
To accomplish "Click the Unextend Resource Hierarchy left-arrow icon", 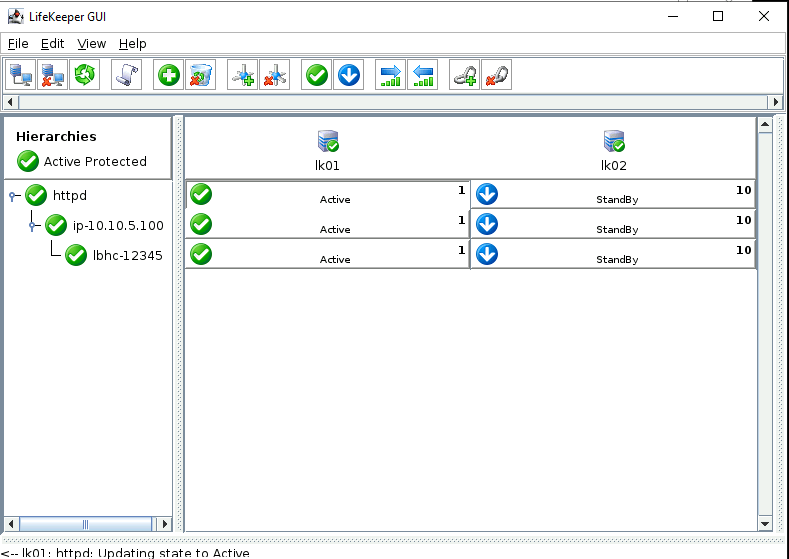I will point(423,75).
